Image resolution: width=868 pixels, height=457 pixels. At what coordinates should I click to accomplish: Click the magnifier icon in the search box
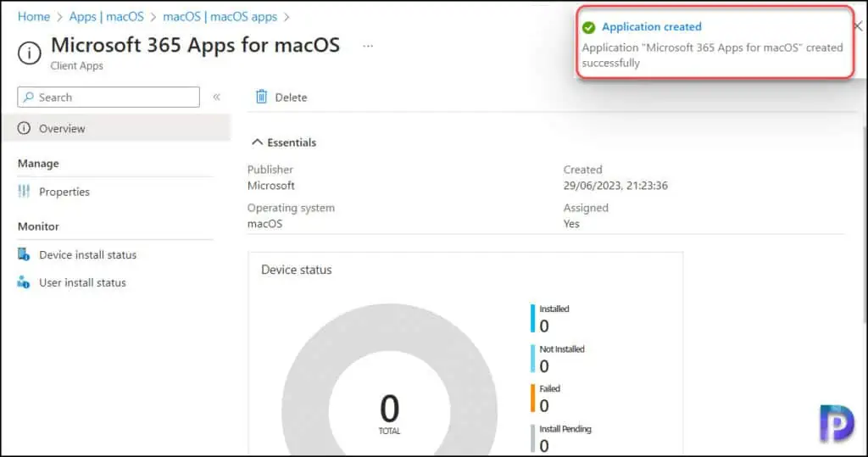(28, 97)
